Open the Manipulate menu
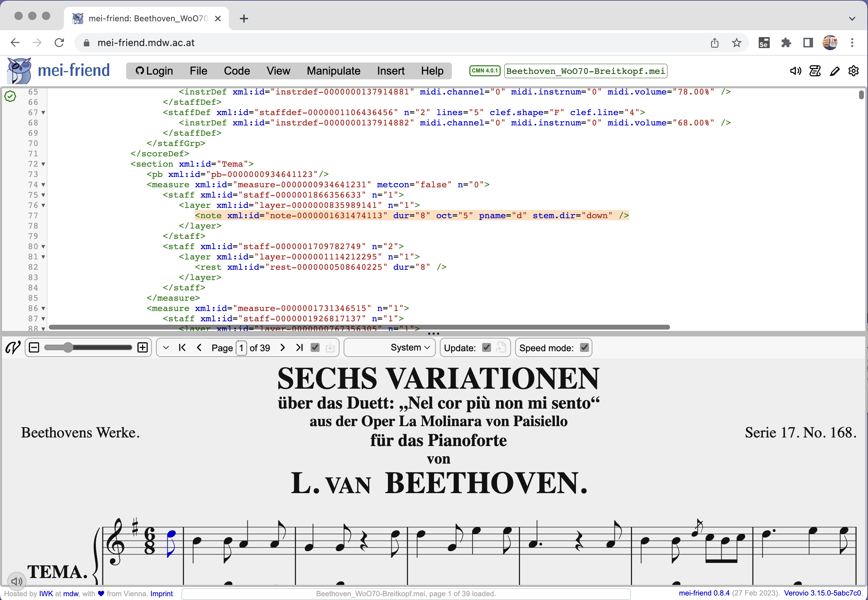Screen dimensions: 868x600 [x=333, y=71]
